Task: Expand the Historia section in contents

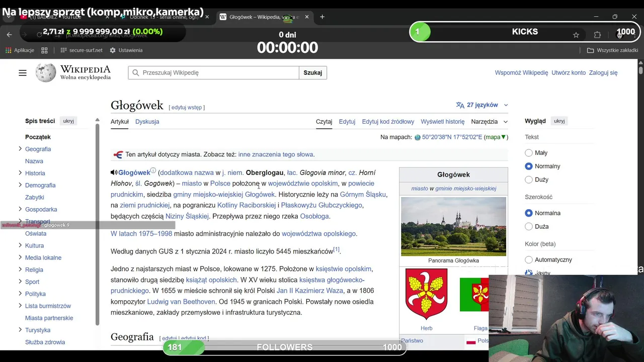Action: [x=20, y=173]
